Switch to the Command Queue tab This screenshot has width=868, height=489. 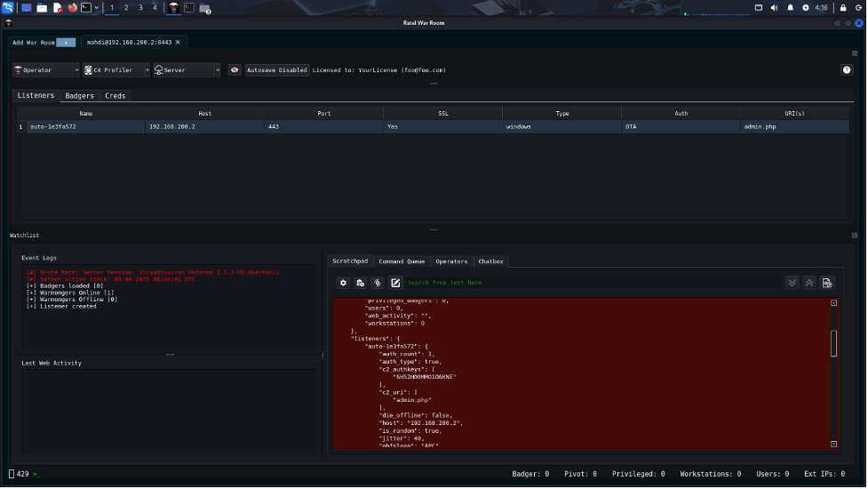402,261
